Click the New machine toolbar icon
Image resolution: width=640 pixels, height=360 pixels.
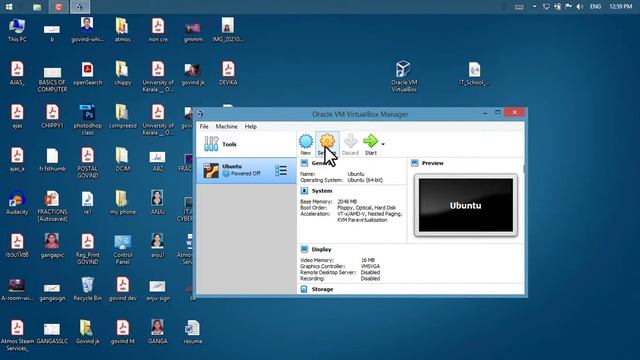click(305, 141)
